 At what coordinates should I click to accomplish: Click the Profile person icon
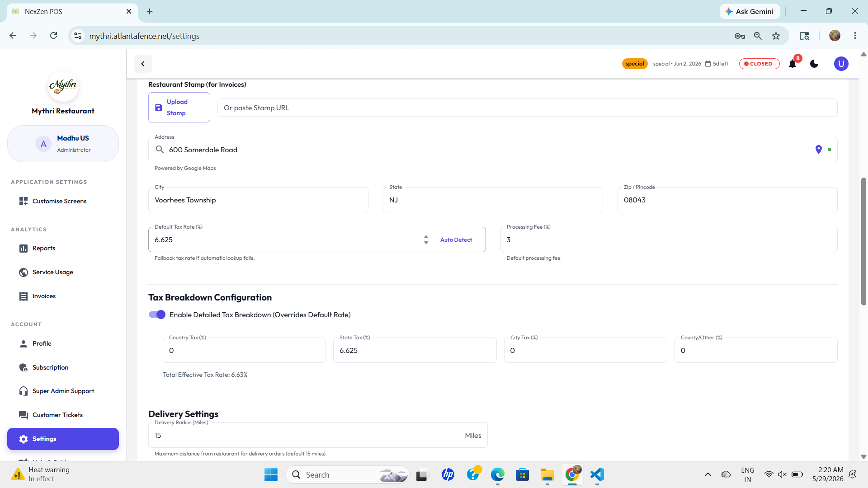pos(24,343)
